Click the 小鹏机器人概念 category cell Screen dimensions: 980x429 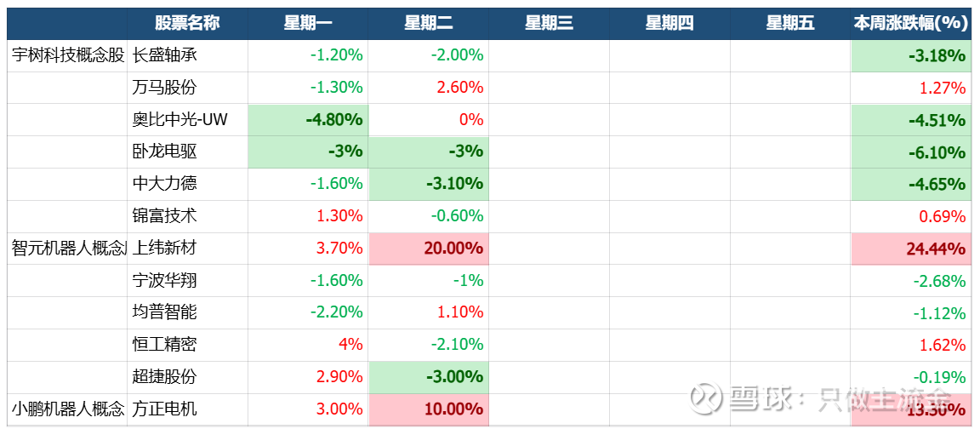coord(68,409)
